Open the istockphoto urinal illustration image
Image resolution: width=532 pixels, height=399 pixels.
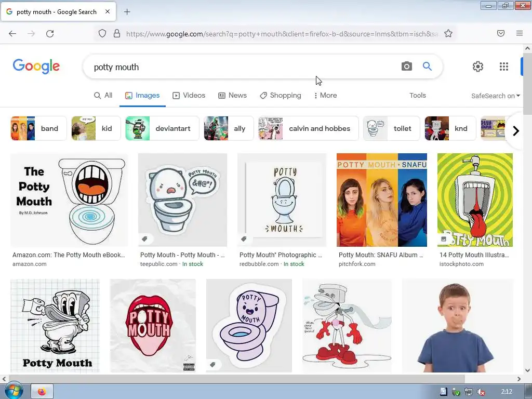(475, 200)
